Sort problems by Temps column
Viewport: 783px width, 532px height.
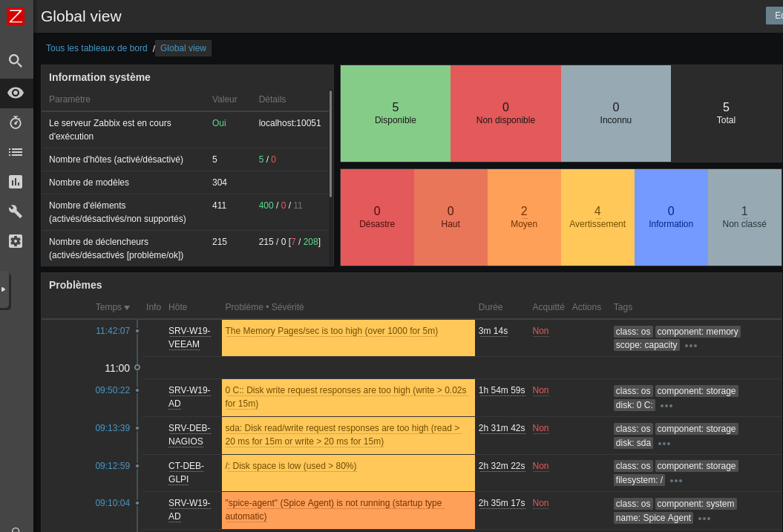coord(112,307)
